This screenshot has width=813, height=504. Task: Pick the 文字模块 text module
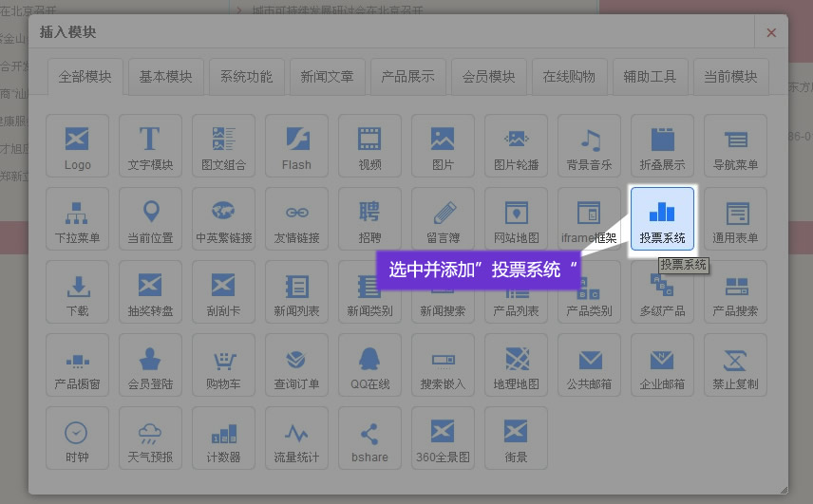[x=150, y=145]
